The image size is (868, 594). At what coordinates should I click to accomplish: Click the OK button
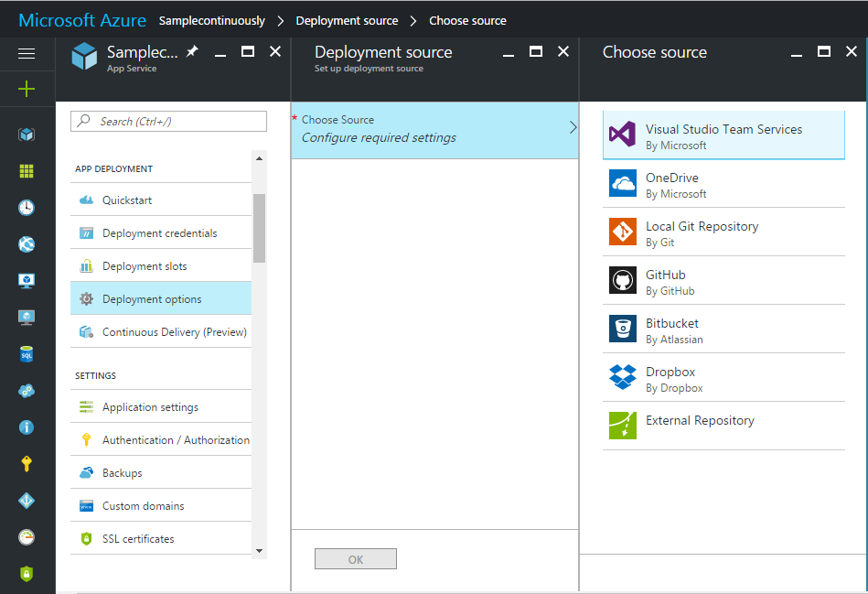tap(355, 559)
